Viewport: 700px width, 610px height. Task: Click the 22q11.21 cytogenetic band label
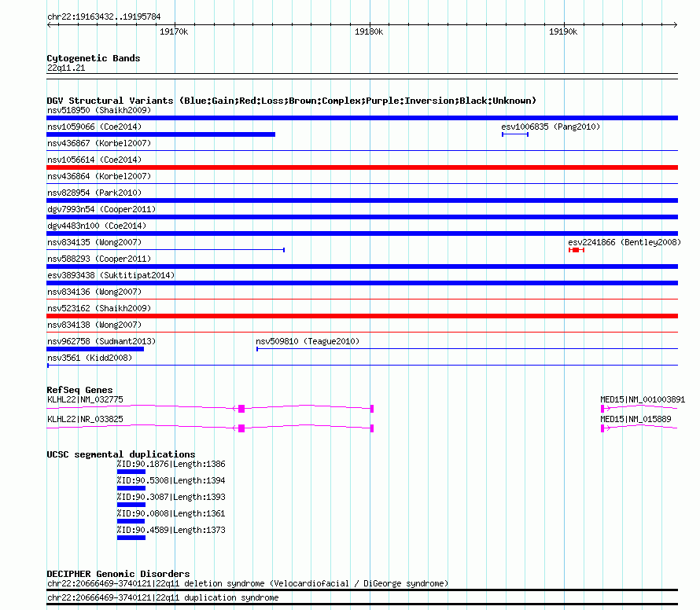pos(66,68)
